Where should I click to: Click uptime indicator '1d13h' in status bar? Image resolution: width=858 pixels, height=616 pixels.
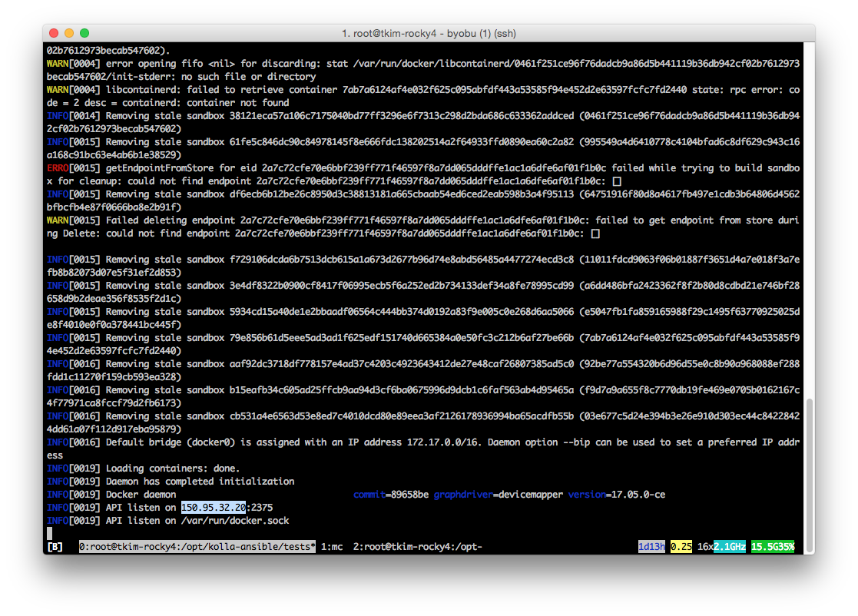[651, 547]
